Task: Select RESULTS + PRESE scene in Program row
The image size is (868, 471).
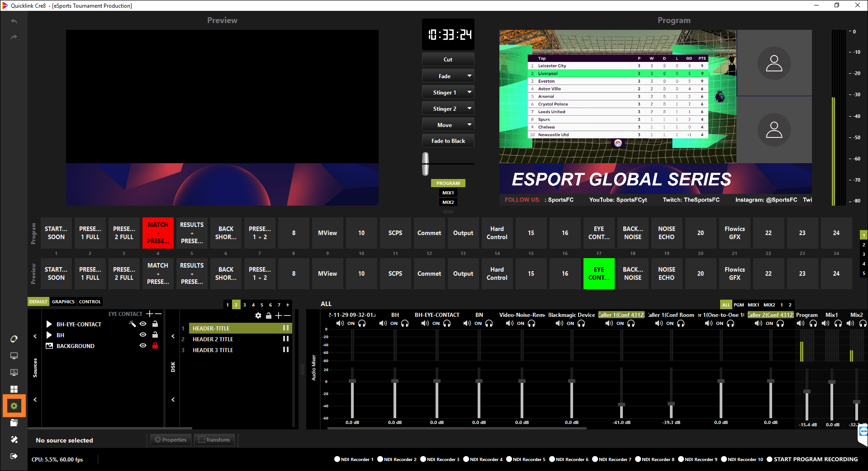Action: tap(192, 233)
